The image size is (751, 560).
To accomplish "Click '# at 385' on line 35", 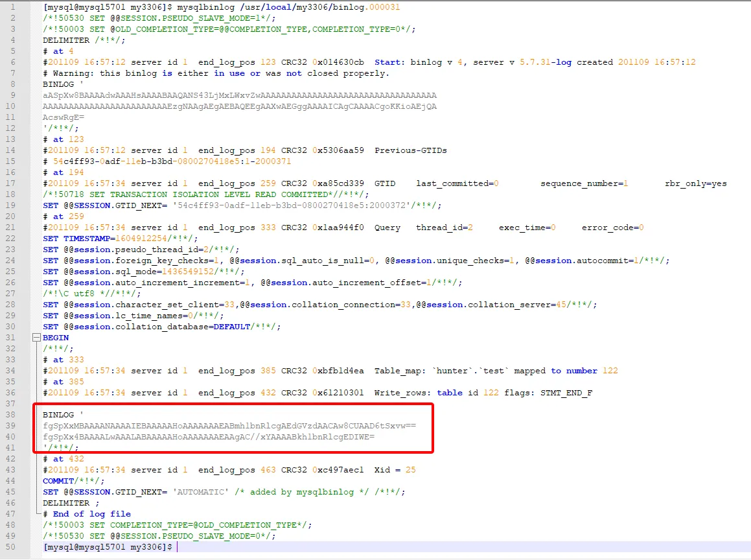I will (x=64, y=382).
